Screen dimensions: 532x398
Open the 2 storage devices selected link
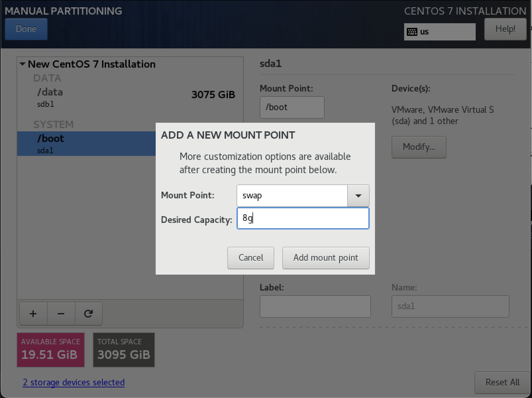pos(74,382)
